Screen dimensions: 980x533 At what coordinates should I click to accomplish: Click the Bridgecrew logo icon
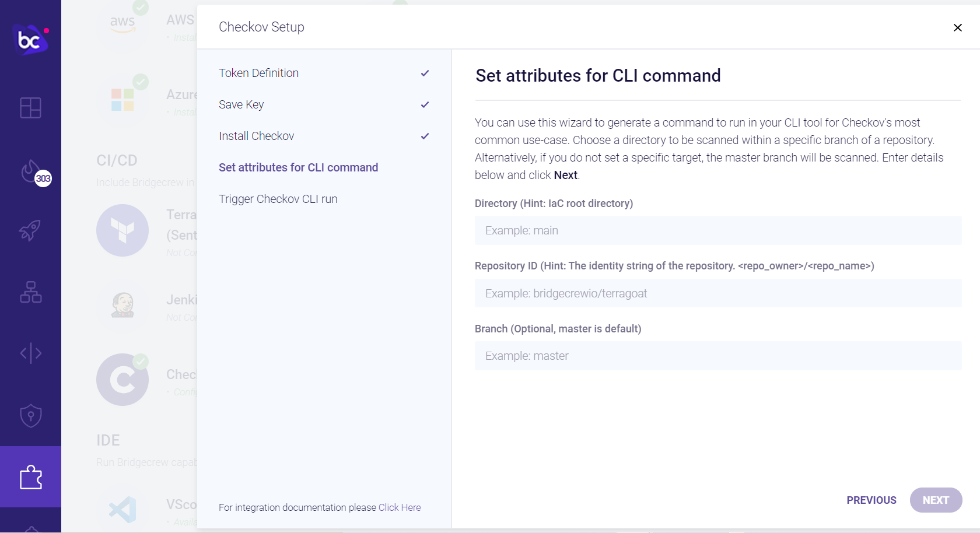(x=30, y=40)
